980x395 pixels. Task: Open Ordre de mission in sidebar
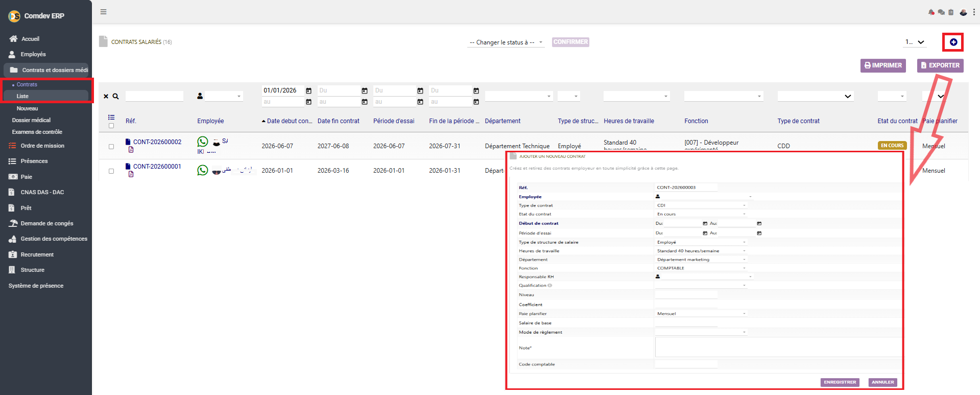(x=42, y=146)
